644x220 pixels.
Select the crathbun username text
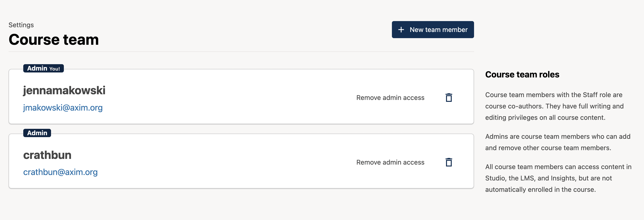47,155
